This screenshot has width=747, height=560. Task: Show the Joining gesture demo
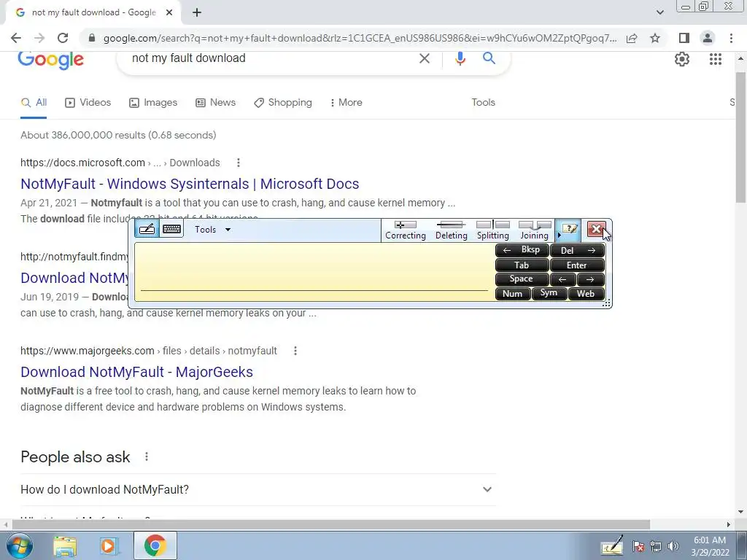point(535,230)
